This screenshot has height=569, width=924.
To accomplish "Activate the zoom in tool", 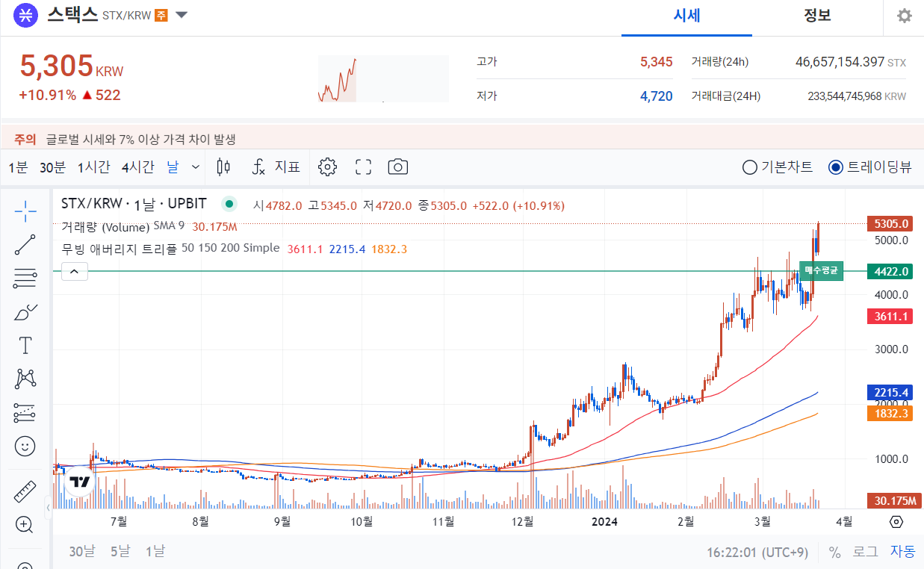I will click(x=25, y=525).
